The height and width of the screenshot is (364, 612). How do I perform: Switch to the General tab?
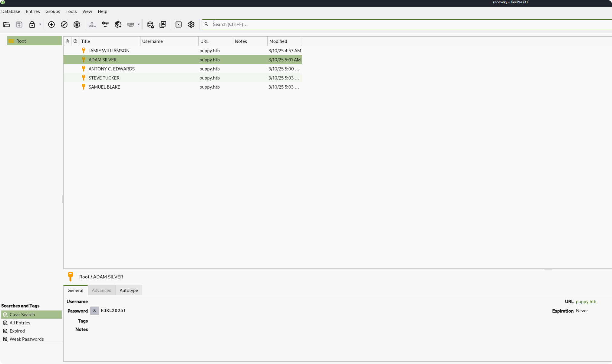point(75,290)
